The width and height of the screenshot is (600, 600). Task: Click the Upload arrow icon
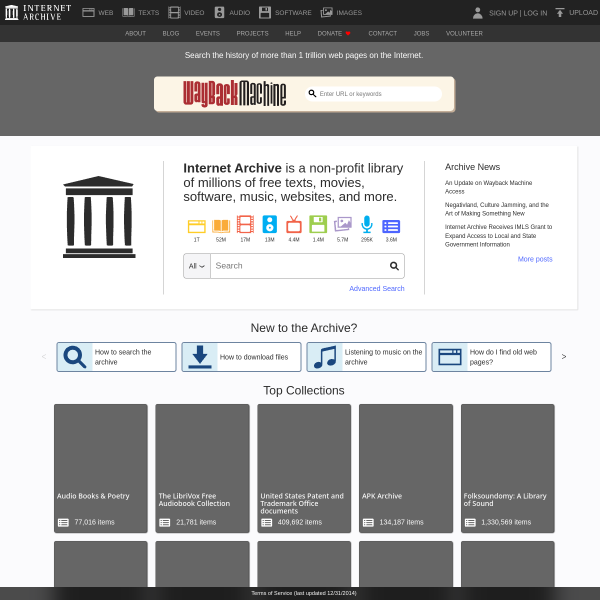(x=560, y=13)
